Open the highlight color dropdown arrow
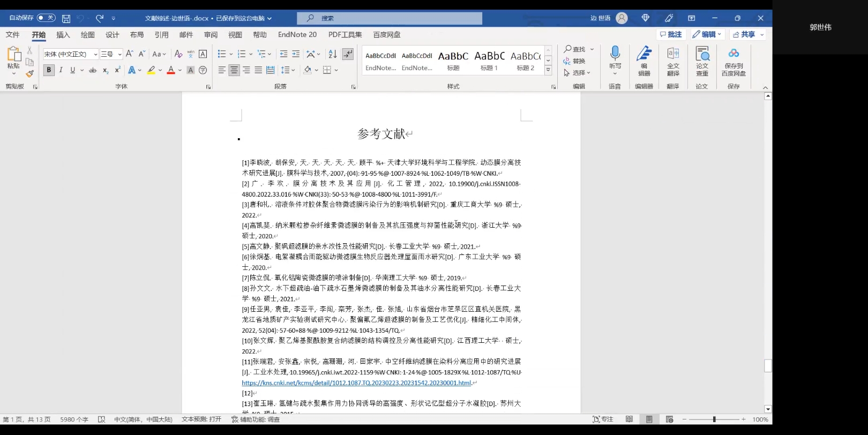868x435 pixels. tap(160, 70)
